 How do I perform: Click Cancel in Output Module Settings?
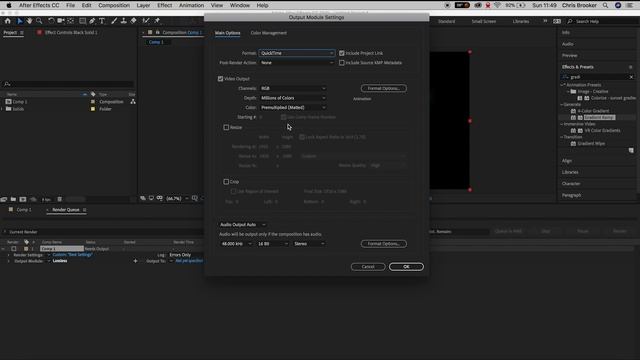click(x=368, y=267)
